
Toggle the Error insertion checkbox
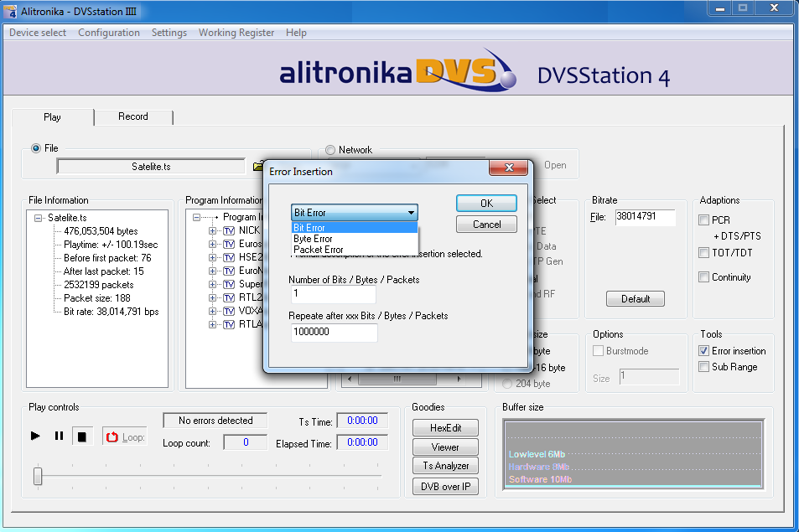[x=704, y=351]
